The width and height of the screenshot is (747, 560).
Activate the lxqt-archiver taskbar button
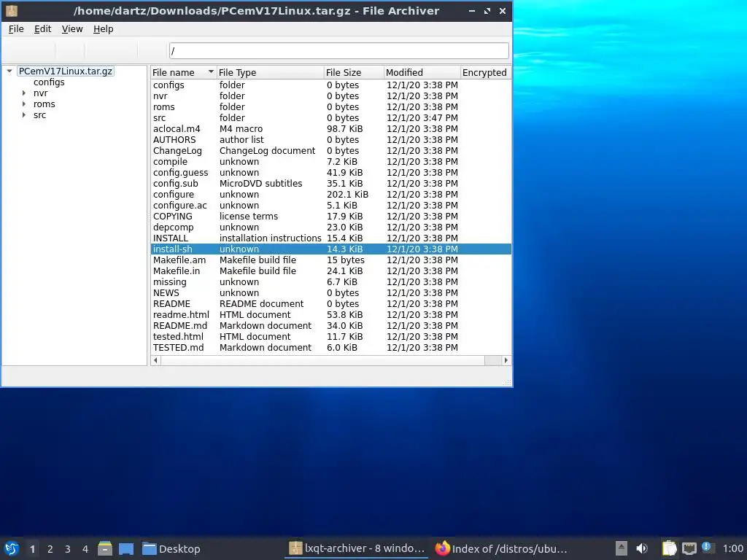(357, 548)
